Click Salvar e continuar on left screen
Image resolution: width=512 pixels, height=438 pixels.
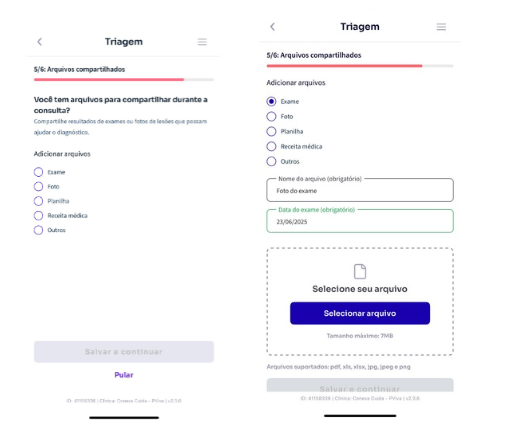click(x=124, y=352)
